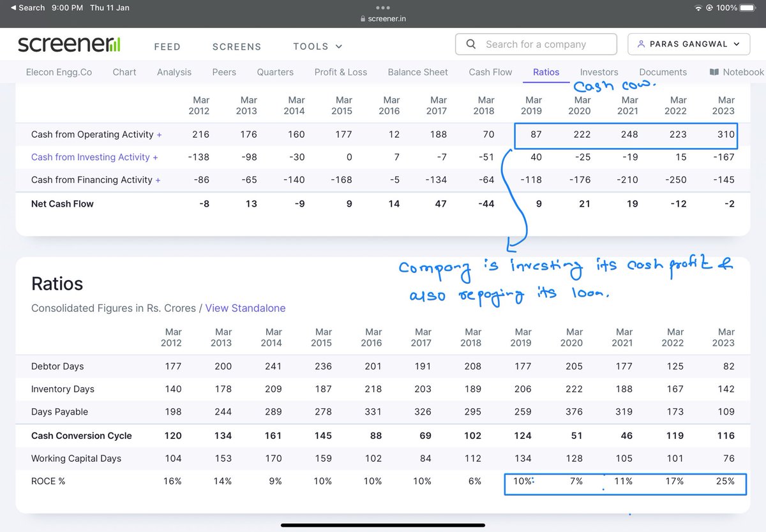The image size is (766, 532).
Task: Click Days Payable value 376
Action: pos(574,412)
